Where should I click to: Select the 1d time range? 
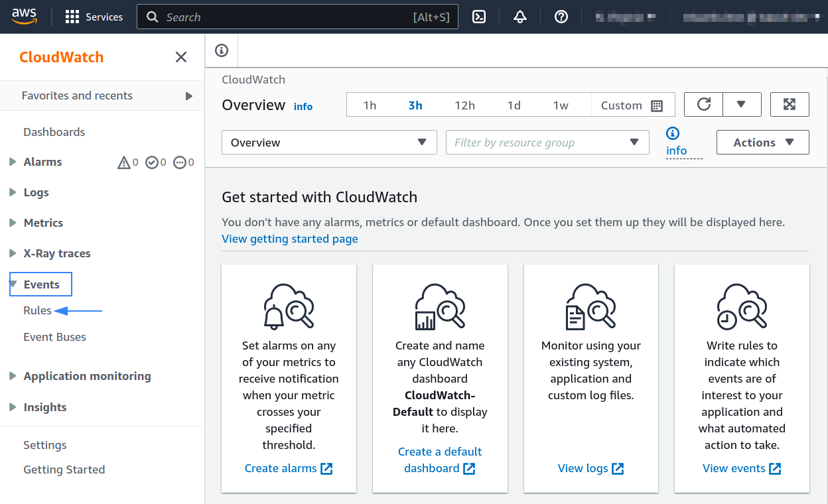click(514, 105)
